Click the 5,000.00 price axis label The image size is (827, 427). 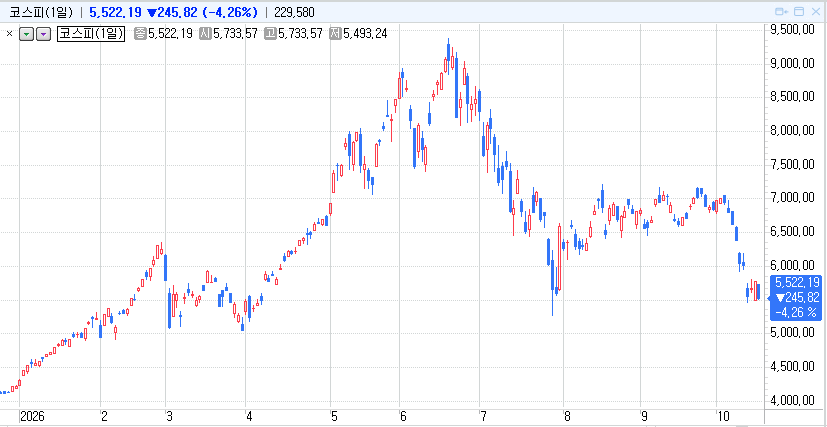tap(793, 333)
